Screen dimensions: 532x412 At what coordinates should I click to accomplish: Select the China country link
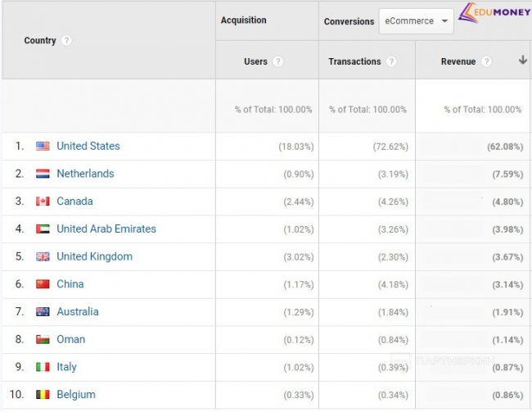pyautogui.click(x=70, y=284)
